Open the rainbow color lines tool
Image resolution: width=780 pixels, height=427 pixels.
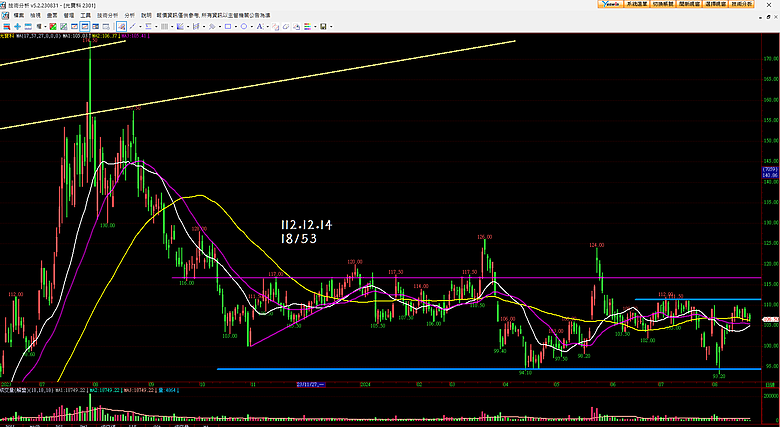pos(308,26)
